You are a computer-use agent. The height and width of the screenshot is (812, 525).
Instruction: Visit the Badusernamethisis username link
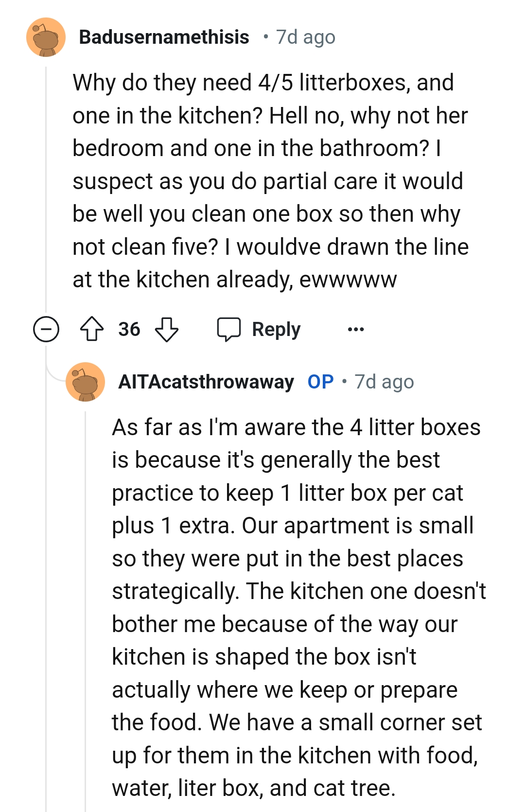pos(164,37)
